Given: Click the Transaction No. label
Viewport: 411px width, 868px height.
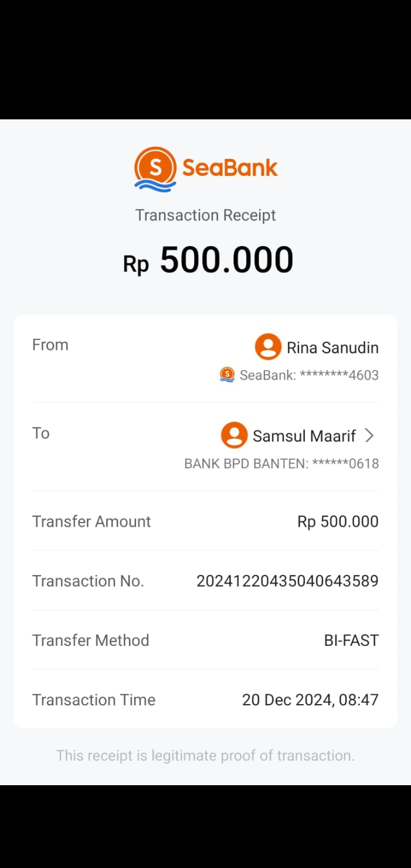Looking at the screenshot, I should (x=88, y=581).
